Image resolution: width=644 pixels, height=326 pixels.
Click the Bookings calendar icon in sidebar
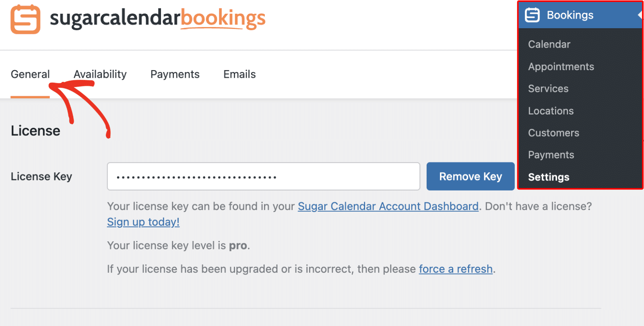tap(532, 15)
